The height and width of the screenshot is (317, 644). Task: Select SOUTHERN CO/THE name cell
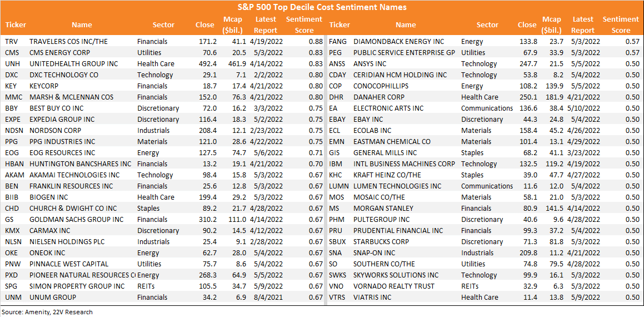tap(385, 264)
